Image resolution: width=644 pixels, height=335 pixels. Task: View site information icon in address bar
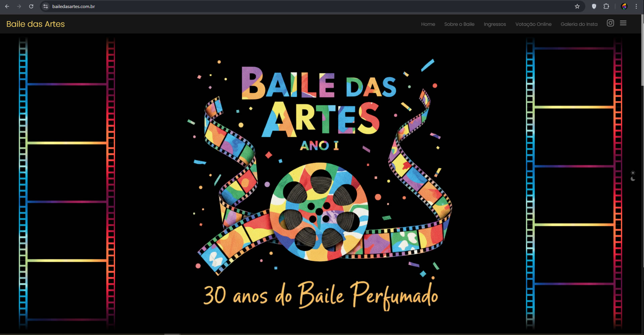coord(46,6)
